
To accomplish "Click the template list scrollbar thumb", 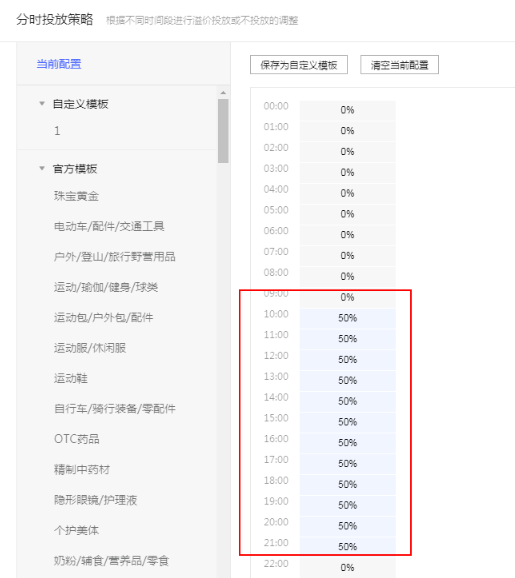I will [x=223, y=131].
